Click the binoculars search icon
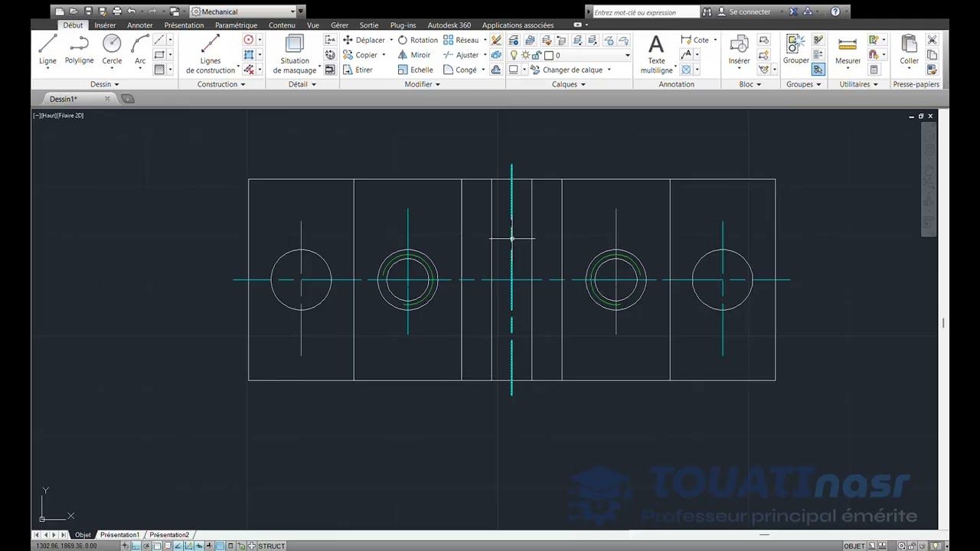980x551 pixels. (707, 11)
